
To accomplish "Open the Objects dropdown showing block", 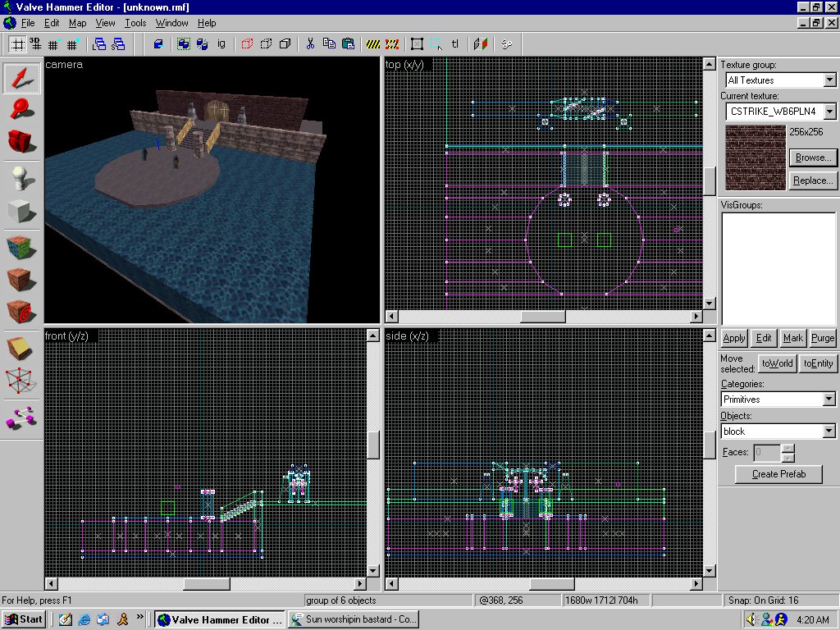I will tap(829, 431).
